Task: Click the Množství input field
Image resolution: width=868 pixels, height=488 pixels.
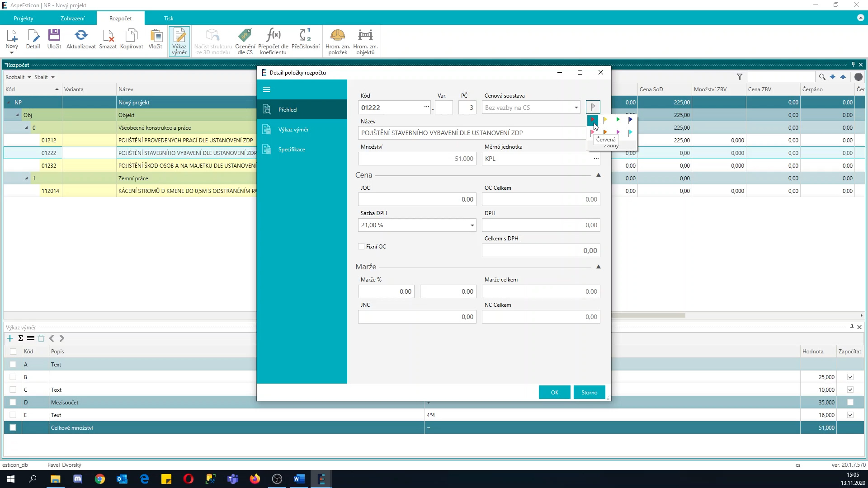Action: coord(416,159)
